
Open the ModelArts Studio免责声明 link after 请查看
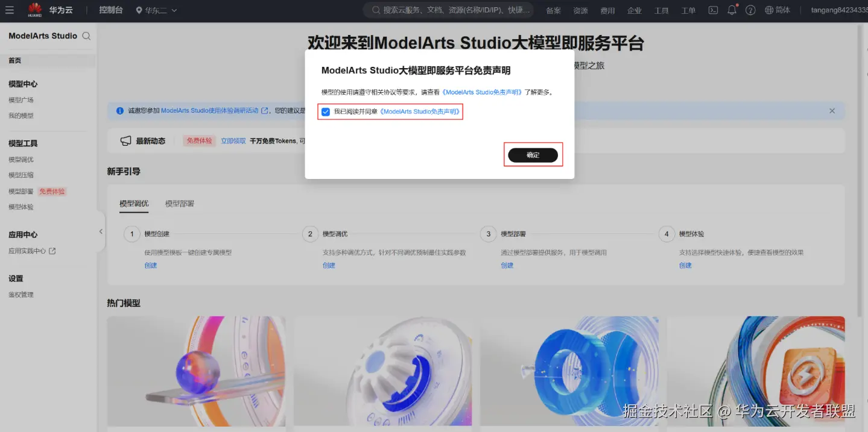pyautogui.click(x=483, y=92)
